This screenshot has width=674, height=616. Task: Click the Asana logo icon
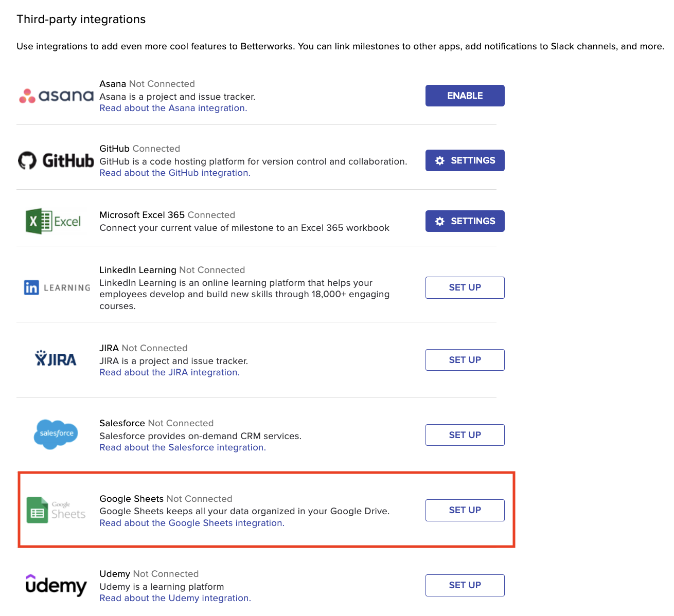point(56,96)
